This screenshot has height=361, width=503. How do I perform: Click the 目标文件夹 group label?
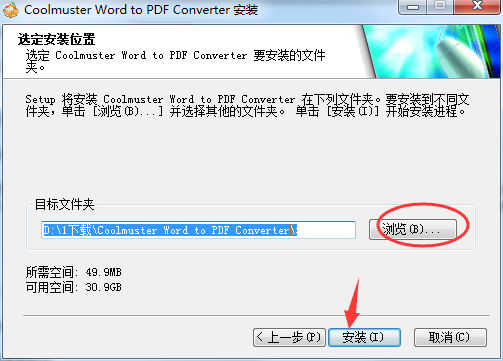[x=65, y=204]
